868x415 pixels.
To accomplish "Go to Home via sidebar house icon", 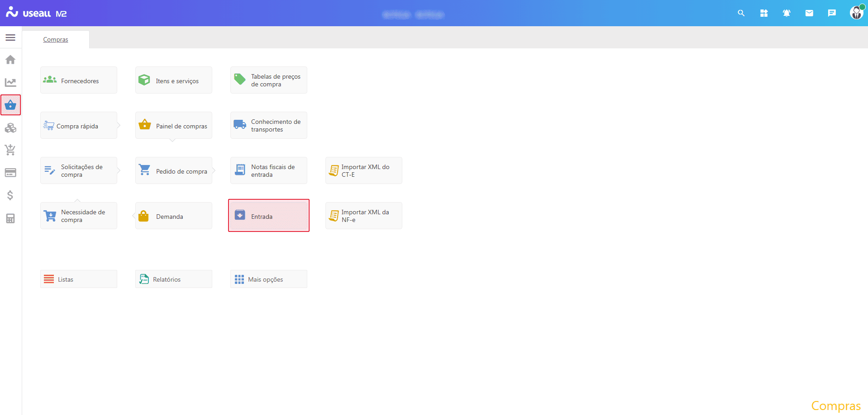I will (10, 60).
